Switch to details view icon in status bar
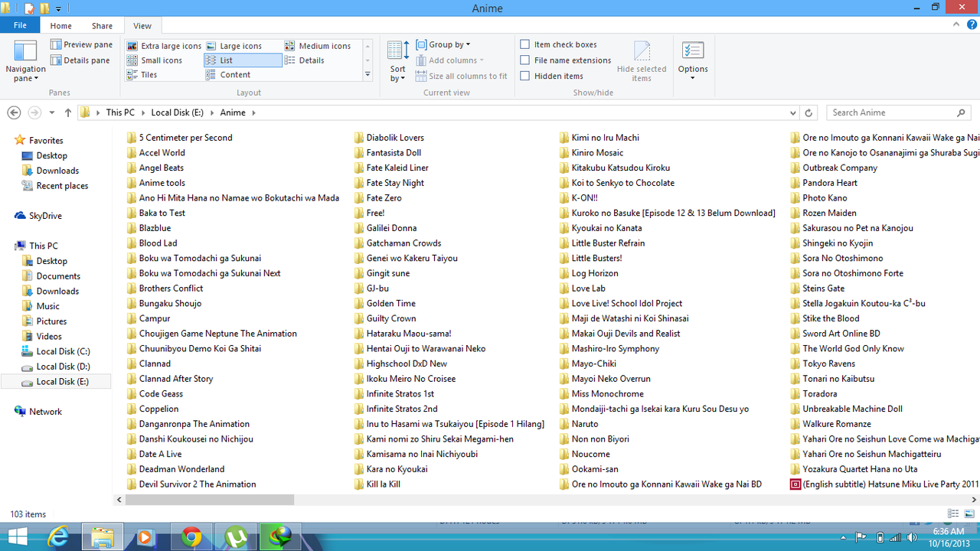Image resolution: width=980 pixels, height=551 pixels. click(953, 514)
